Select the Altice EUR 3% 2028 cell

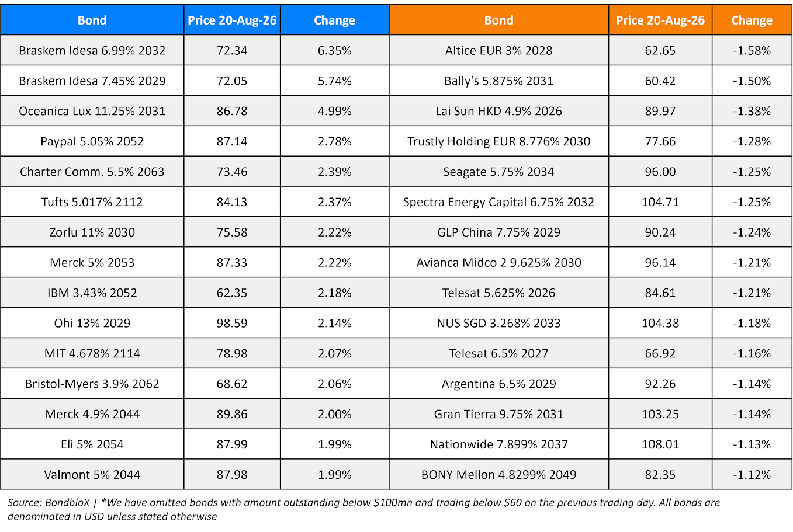[x=498, y=50]
